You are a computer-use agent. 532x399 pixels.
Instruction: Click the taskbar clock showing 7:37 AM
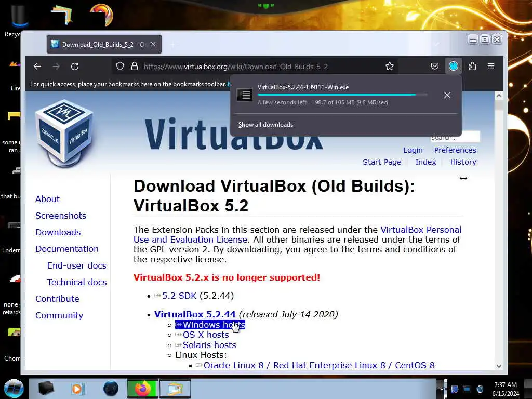click(506, 389)
